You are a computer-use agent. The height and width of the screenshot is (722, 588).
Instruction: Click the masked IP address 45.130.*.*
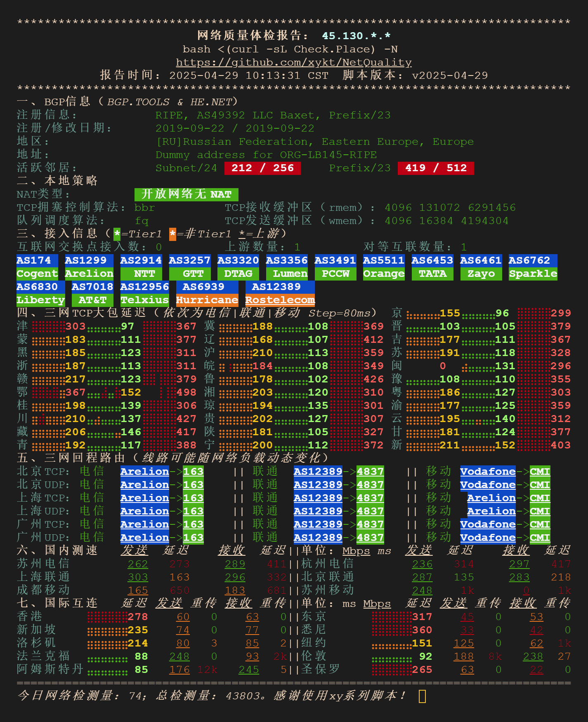[356, 36]
